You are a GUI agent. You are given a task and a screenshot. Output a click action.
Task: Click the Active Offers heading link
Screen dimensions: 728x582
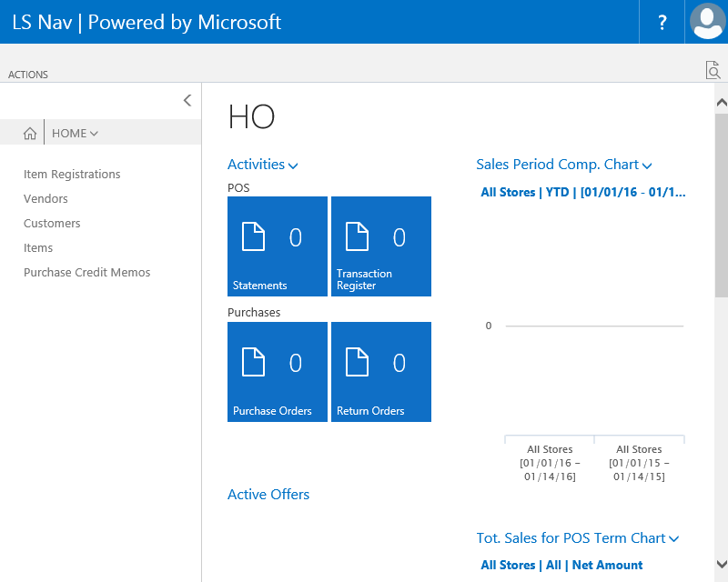[268, 495]
